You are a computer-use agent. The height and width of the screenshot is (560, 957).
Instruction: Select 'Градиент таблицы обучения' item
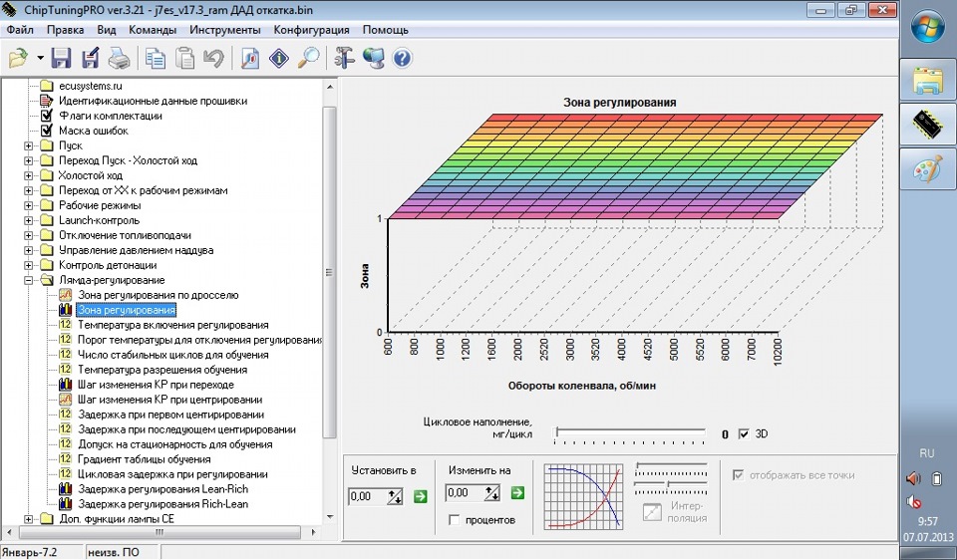click(144, 459)
